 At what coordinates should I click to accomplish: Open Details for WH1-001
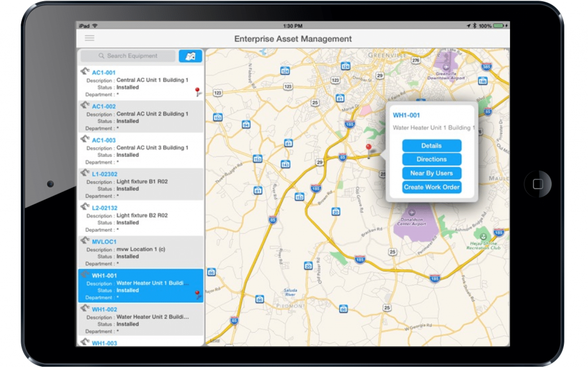tap(431, 145)
